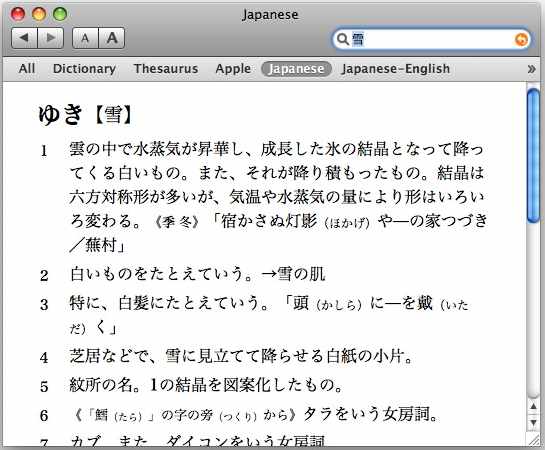The height and width of the screenshot is (450, 545).
Task: Click the blue vertical scrollbar thumb
Action: coord(533,156)
